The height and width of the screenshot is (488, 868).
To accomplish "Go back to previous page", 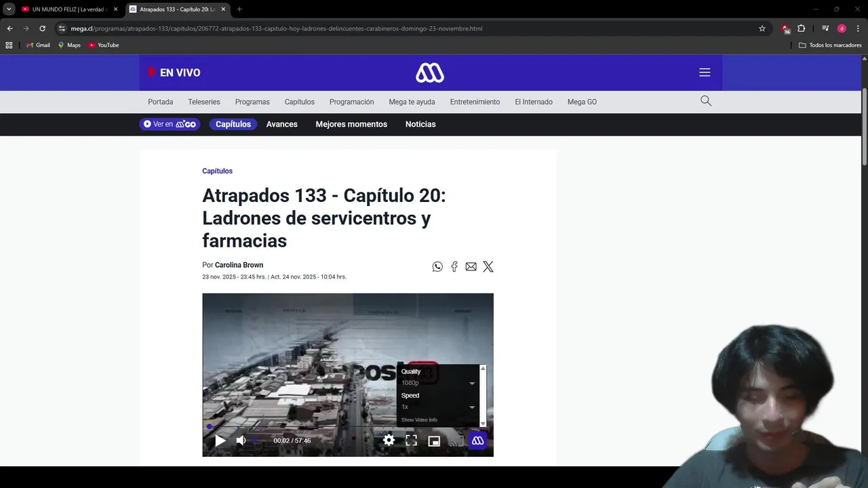I will pos(9,28).
